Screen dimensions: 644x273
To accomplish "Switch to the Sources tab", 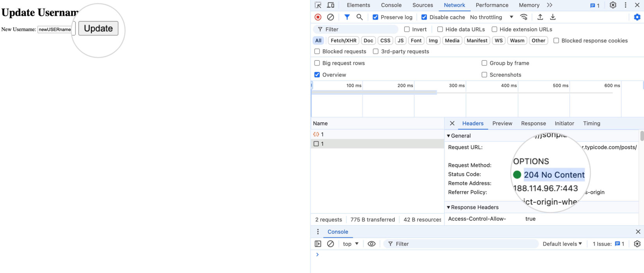I will pos(423,5).
